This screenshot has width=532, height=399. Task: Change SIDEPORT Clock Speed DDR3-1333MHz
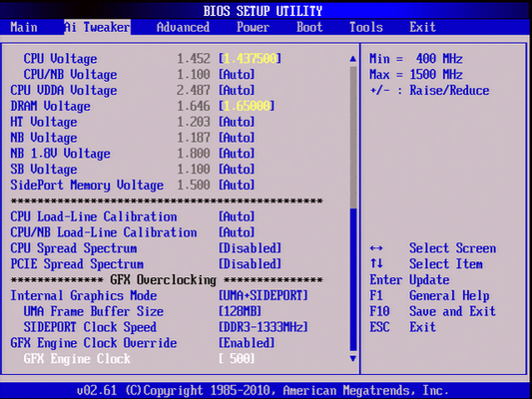264,327
